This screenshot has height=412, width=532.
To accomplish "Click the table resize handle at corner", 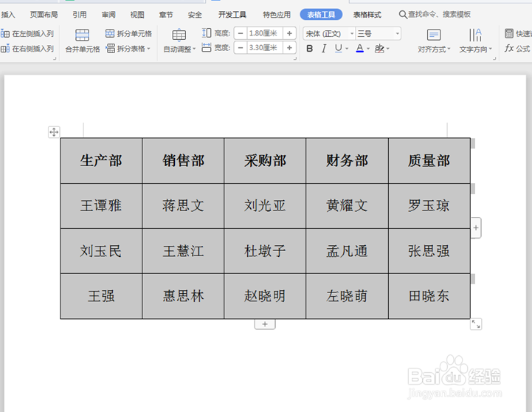I will 476,323.
